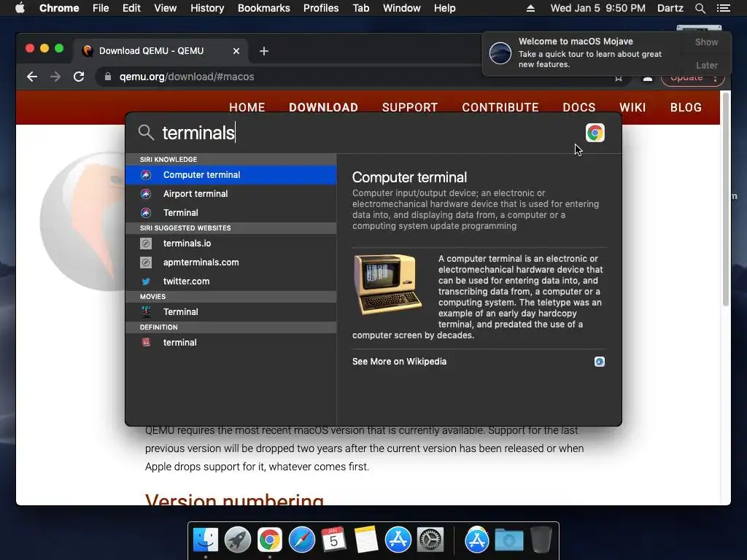Open terminals.io suggested website
Image resolution: width=747 pixels, height=560 pixels.
point(231,244)
